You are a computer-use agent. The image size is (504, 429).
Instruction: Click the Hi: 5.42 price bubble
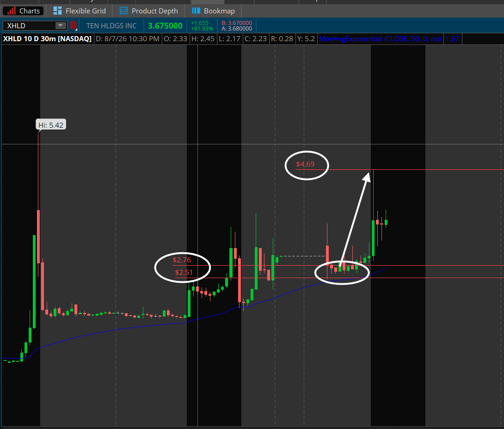(x=51, y=125)
